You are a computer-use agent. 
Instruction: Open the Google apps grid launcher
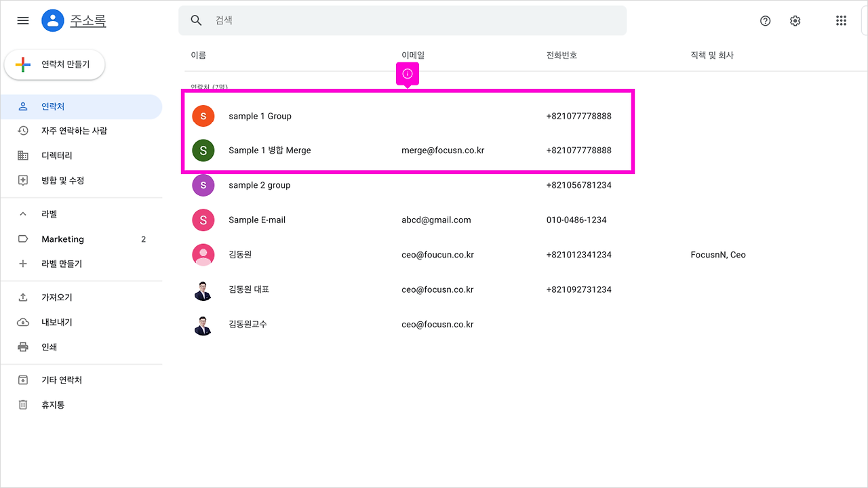pos(841,20)
